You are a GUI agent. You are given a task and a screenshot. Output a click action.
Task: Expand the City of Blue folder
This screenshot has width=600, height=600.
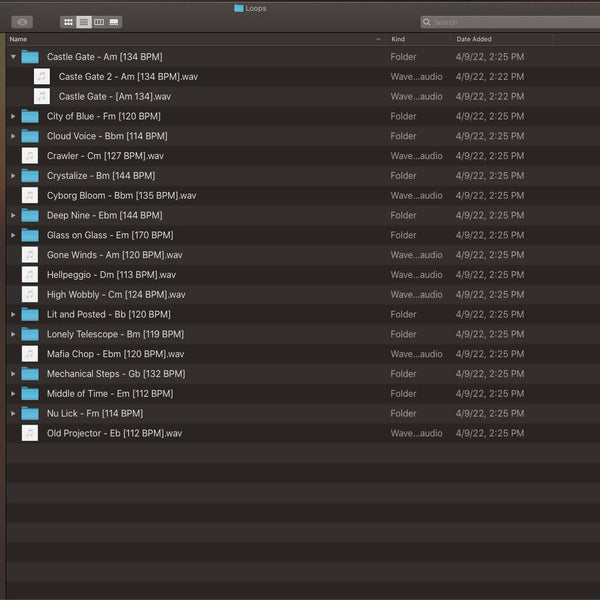(x=13, y=116)
